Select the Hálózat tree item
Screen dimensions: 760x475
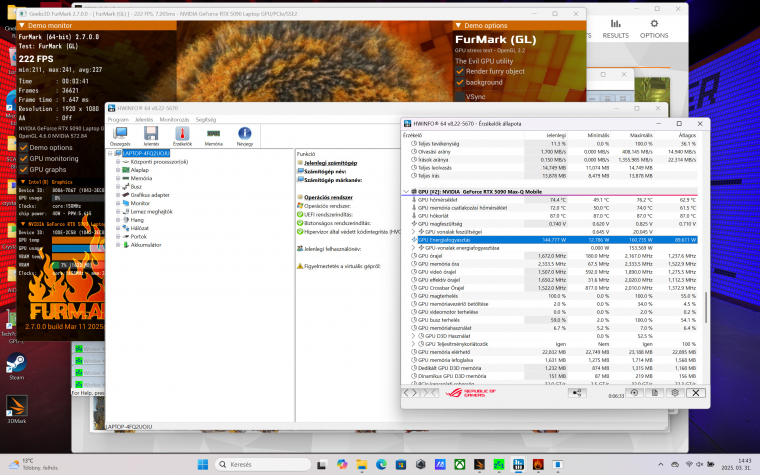[x=140, y=228]
